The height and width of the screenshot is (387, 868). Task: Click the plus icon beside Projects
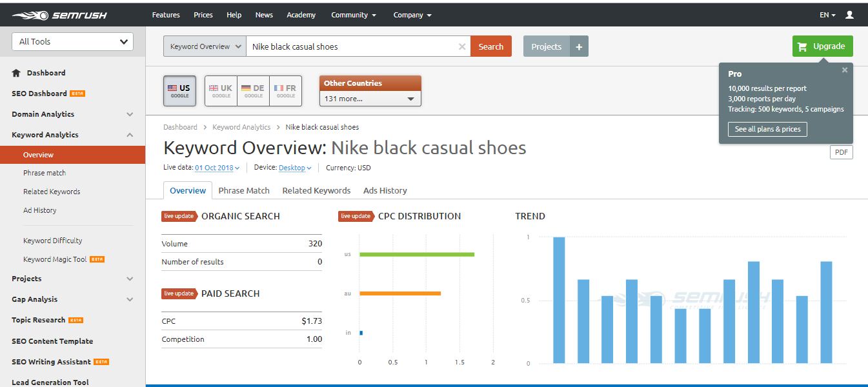coord(579,46)
